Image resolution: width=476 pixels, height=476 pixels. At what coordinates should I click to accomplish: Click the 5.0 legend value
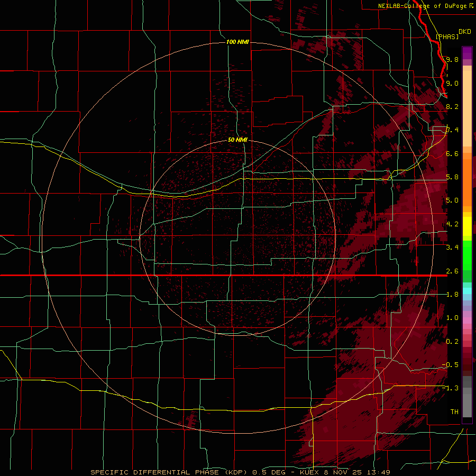point(452,200)
